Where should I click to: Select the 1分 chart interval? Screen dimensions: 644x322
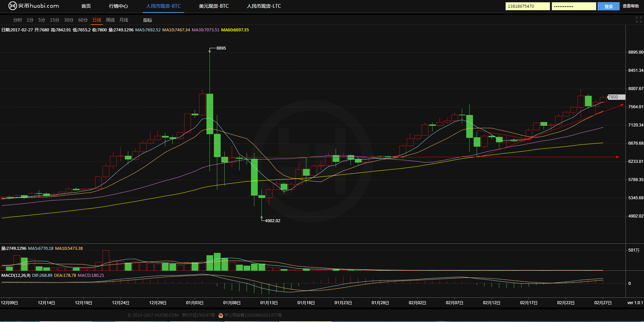pyautogui.click(x=30, y=20)
